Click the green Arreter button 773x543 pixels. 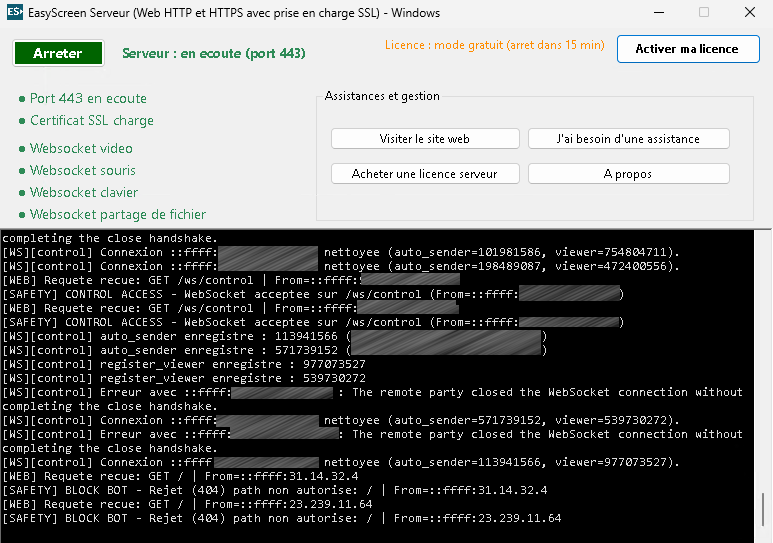(x=58, y=53)
